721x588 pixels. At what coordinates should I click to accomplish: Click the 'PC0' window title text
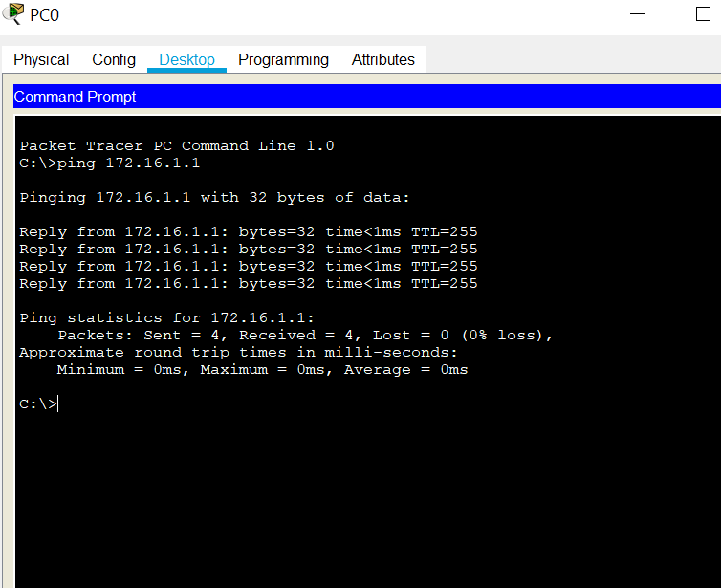pyautogui.click(x=45, y=15)
